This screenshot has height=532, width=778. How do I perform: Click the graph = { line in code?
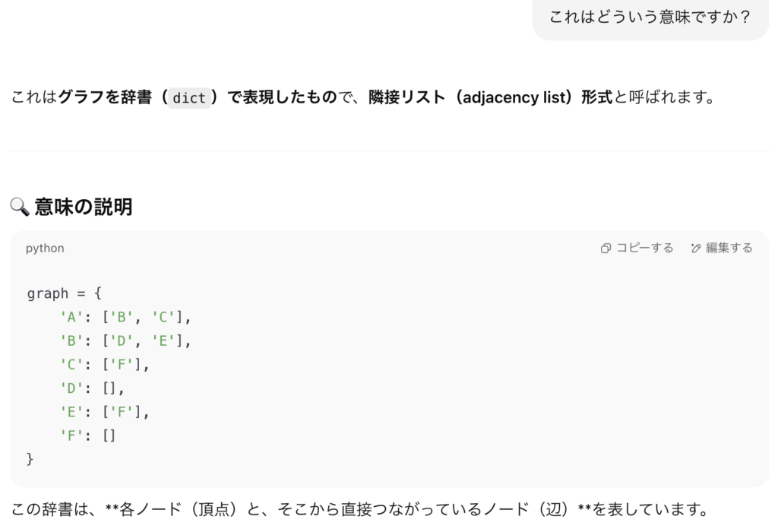coord(64,293)
